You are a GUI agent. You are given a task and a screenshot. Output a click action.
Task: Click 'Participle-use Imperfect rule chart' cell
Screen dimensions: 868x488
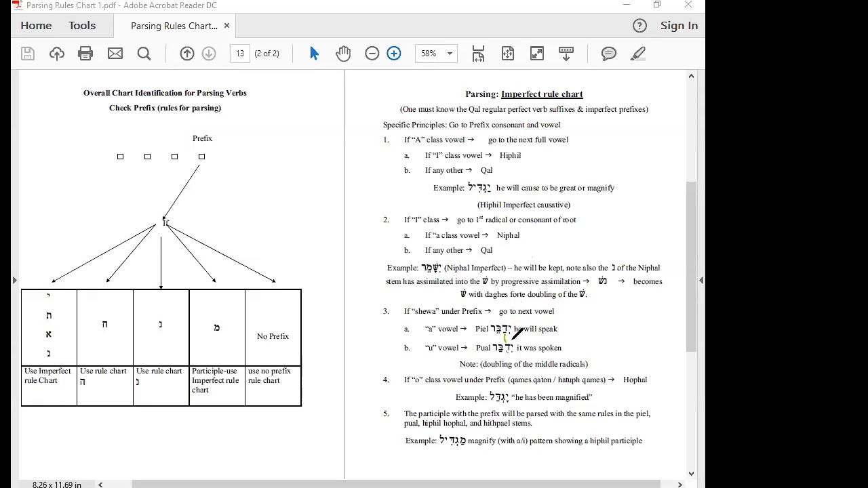tap(216, 385)
